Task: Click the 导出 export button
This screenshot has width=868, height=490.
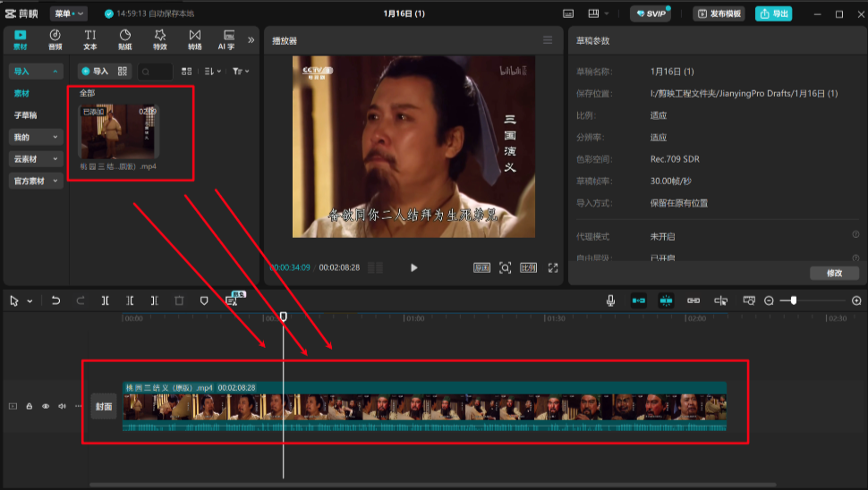Action: pos(773,13)
